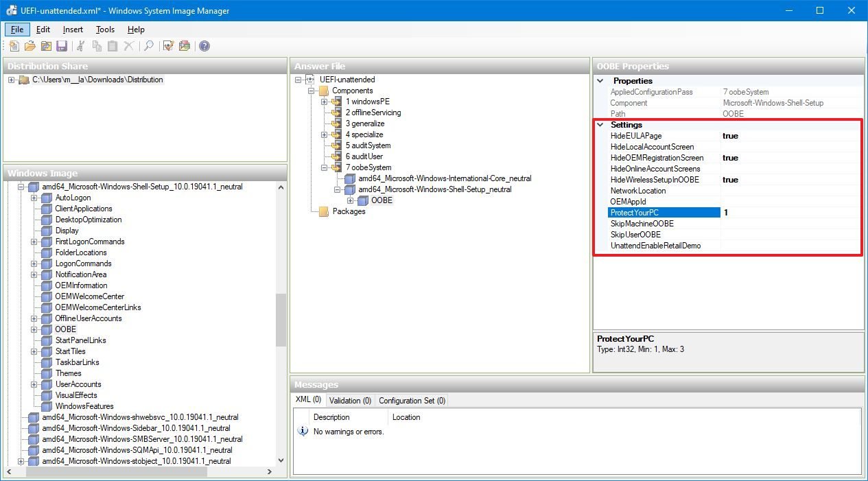The image size is (868, 481).
Task: Select the Themes component
Action: pyautogui.click(x=69, y=373)
